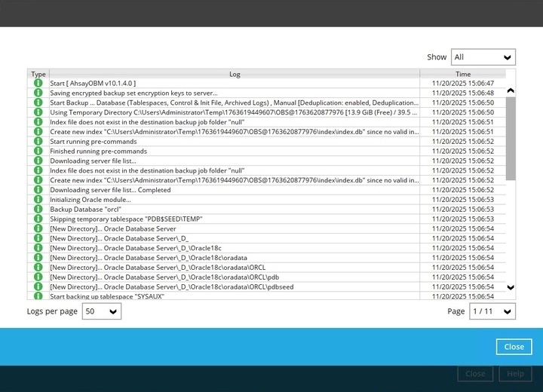Click time 11/20/2025 15:06:48

[462, 93]
